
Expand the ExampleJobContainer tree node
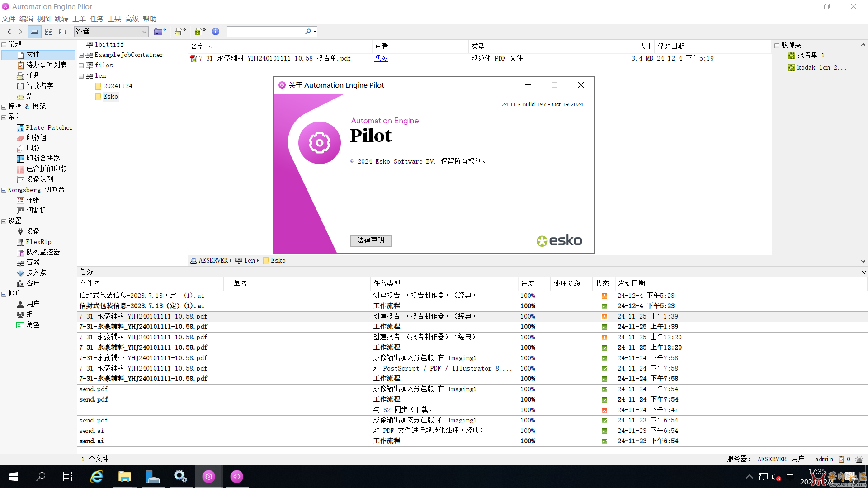81,55
